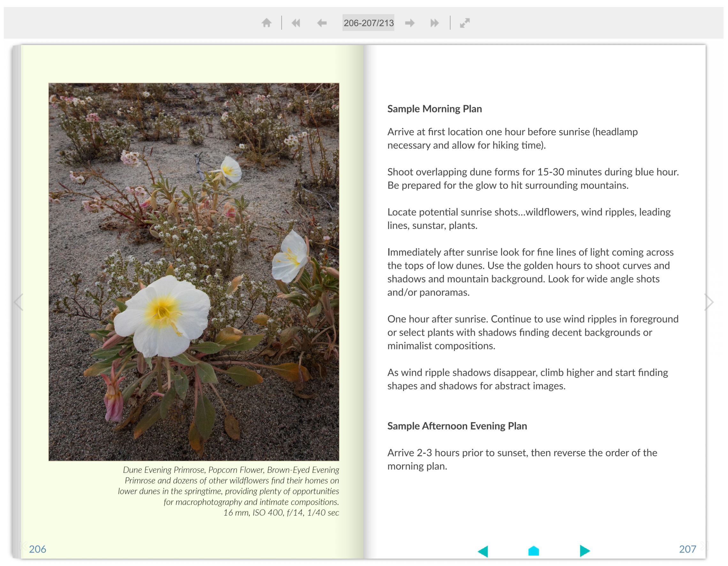
Task: Flip forward using the right side chevron
Action: (x=709, y=302)
